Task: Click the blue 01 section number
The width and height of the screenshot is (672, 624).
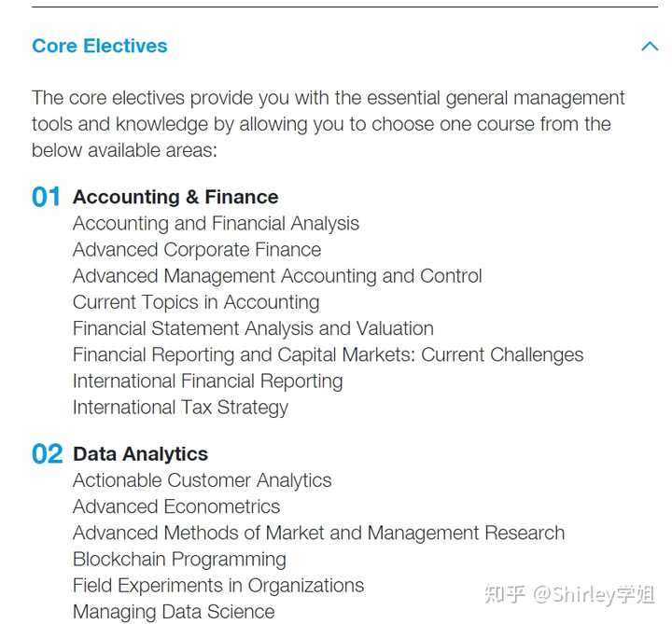Action: (x=46, y=197)
